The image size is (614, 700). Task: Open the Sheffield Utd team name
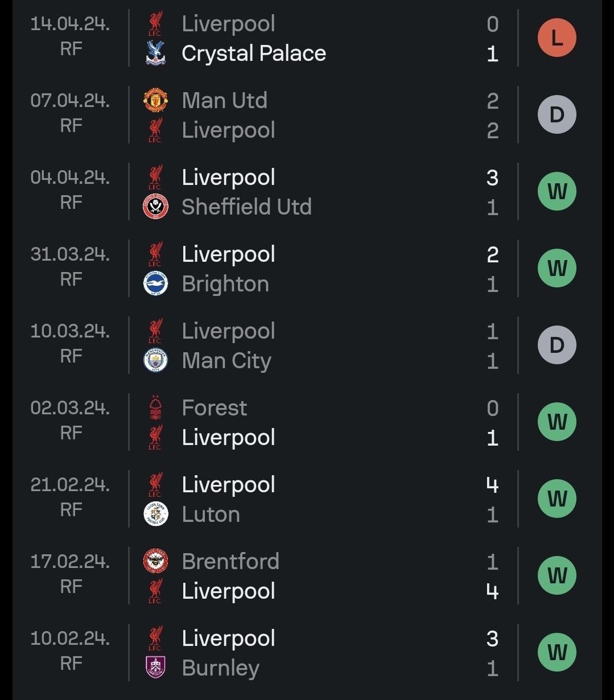click(x=246, y=207)
